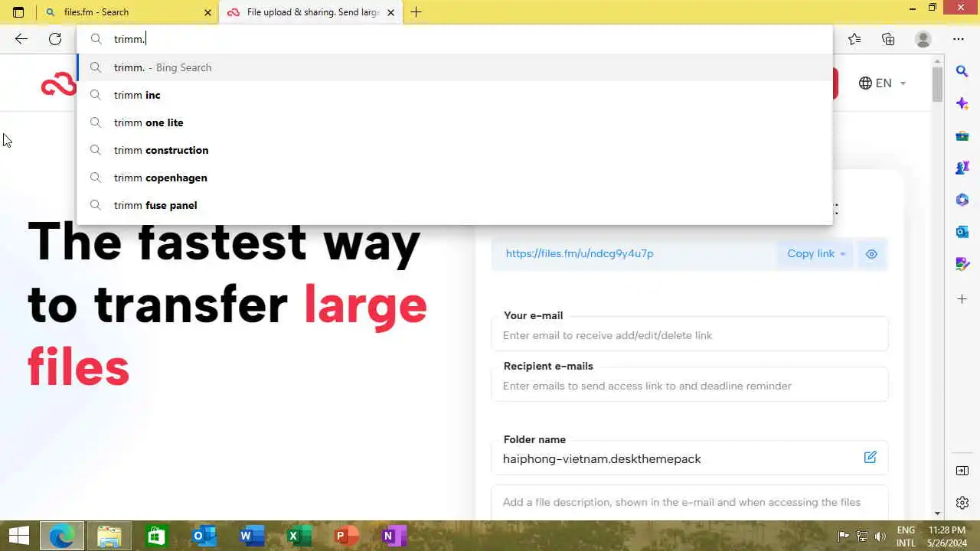
Task: Launch Word from the taskbar
Action: tap(252, 536)
